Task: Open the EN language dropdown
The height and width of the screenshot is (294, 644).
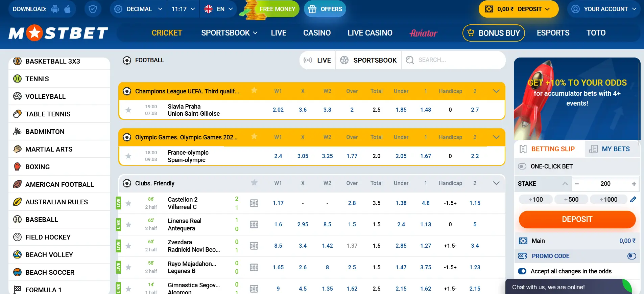Action: click(x=218, y=9)
